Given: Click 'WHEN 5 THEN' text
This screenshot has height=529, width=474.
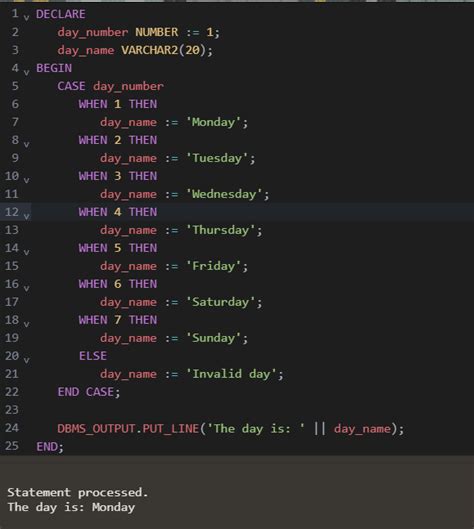Looking at the screenshot, I should (118, 248).
